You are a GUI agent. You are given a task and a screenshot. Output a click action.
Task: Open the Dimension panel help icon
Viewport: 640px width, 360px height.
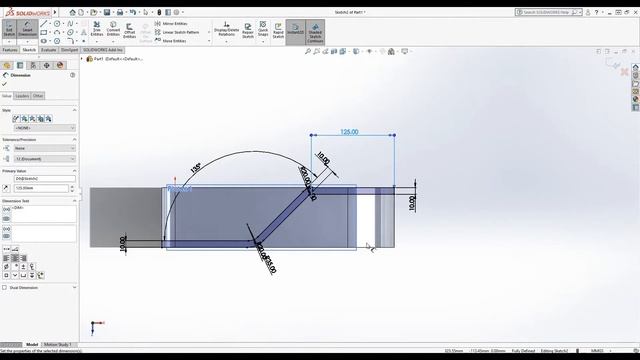pos(73,75)
